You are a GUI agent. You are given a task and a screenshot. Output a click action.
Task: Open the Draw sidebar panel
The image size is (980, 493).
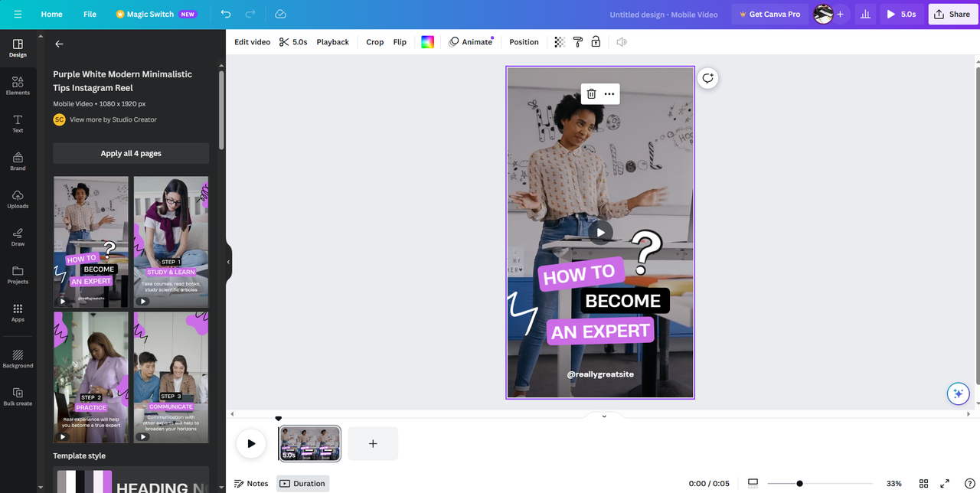(18, 237)
